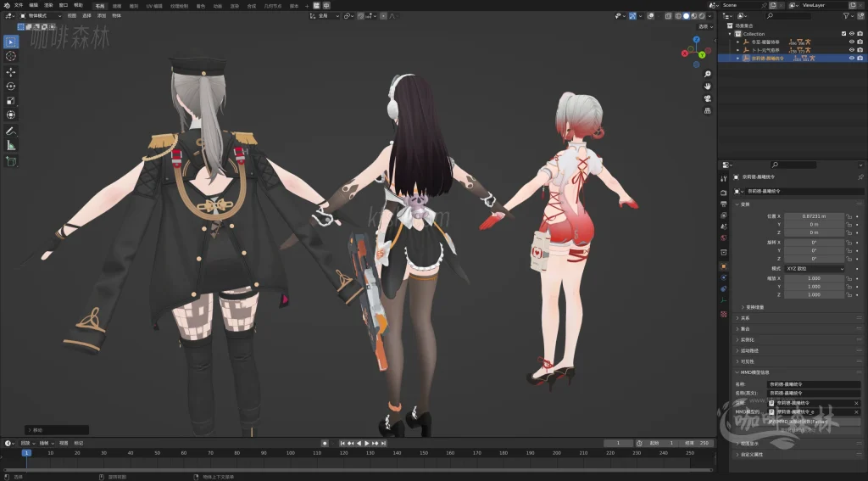
Task: Open the Object Data armature properties tab
Action: click(724, 300)
